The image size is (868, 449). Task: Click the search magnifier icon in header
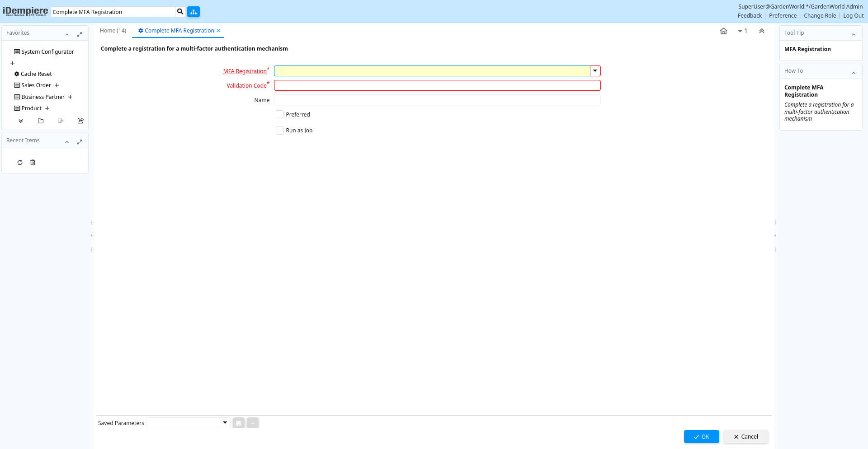coord(180,12)
